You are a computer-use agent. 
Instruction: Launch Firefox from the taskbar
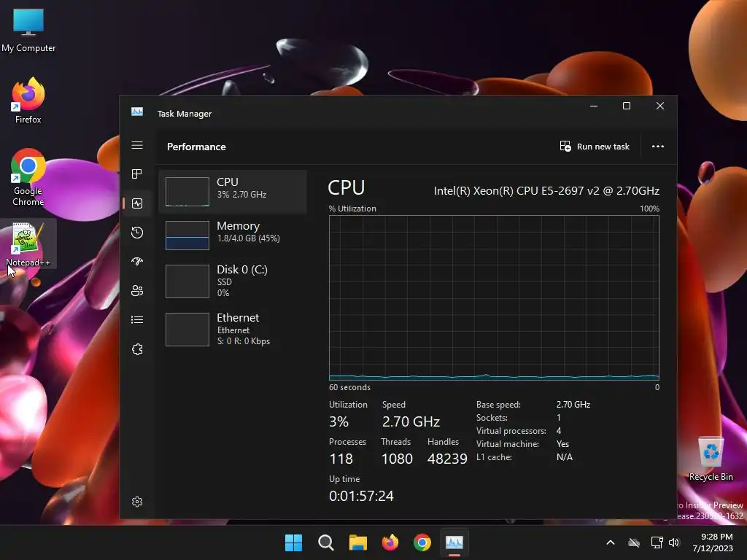[x=390, y=542]
